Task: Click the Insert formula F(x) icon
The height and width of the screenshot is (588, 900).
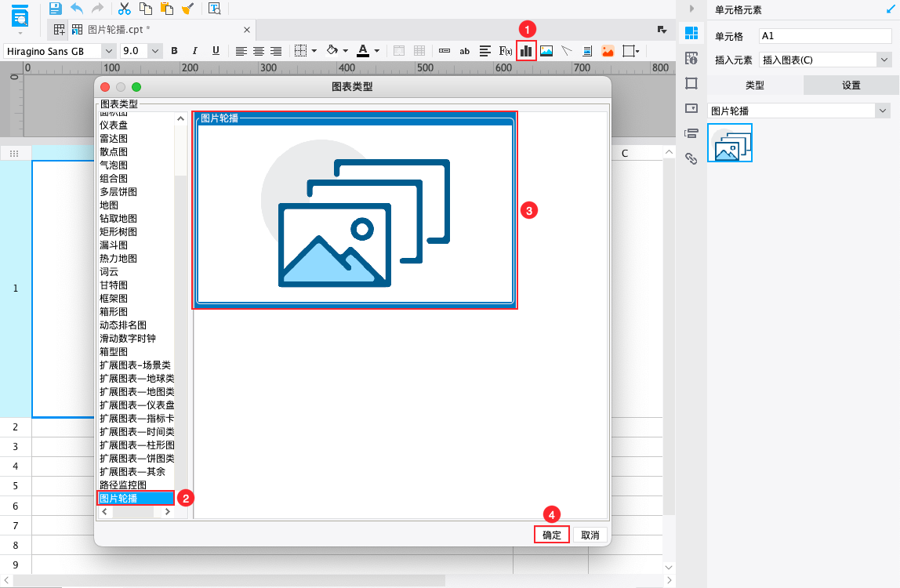Action: click(x=506, y=51)
